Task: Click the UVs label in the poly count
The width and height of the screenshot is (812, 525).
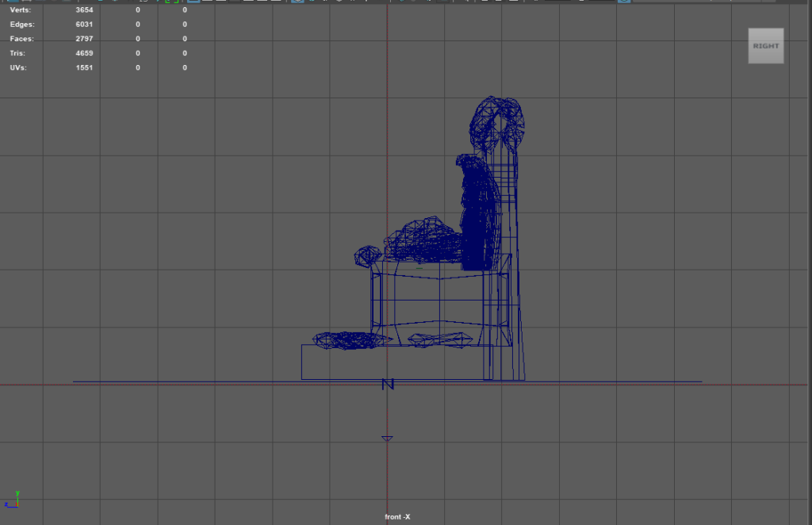Action: [19, 67]
